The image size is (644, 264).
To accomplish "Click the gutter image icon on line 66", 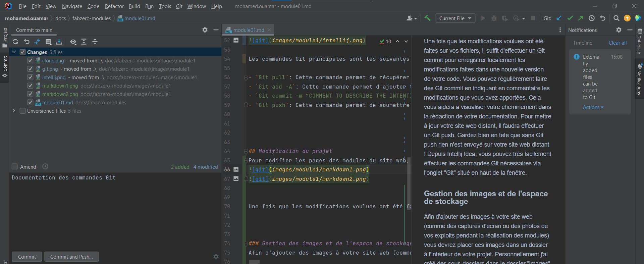I will 236,169.
